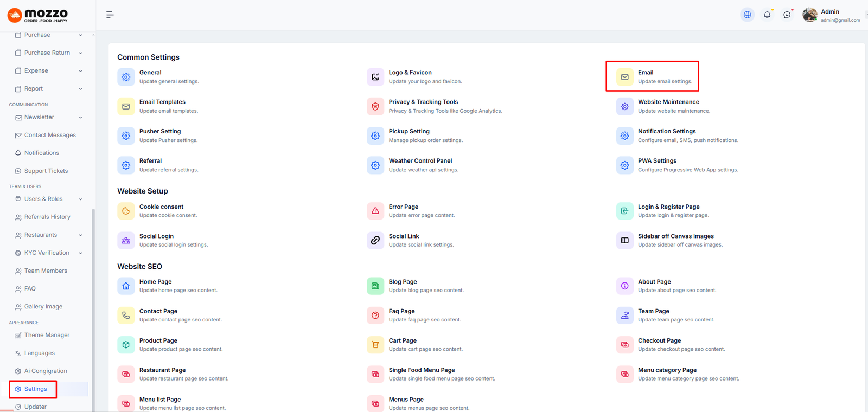
Task: Click the Error Page warning triangle icon
Action: coord(375,211)
